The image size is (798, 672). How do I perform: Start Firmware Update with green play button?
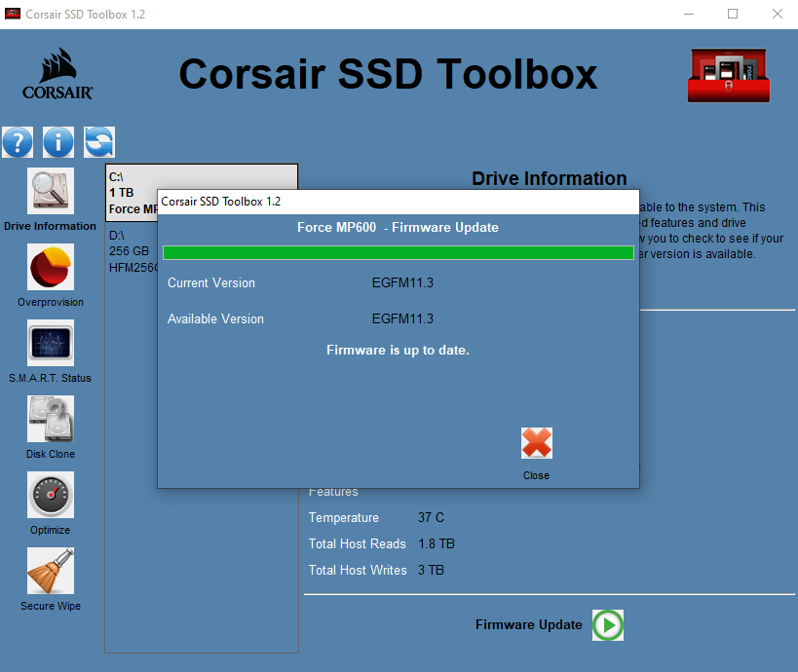pyautogui.click(x=608, y=625)
